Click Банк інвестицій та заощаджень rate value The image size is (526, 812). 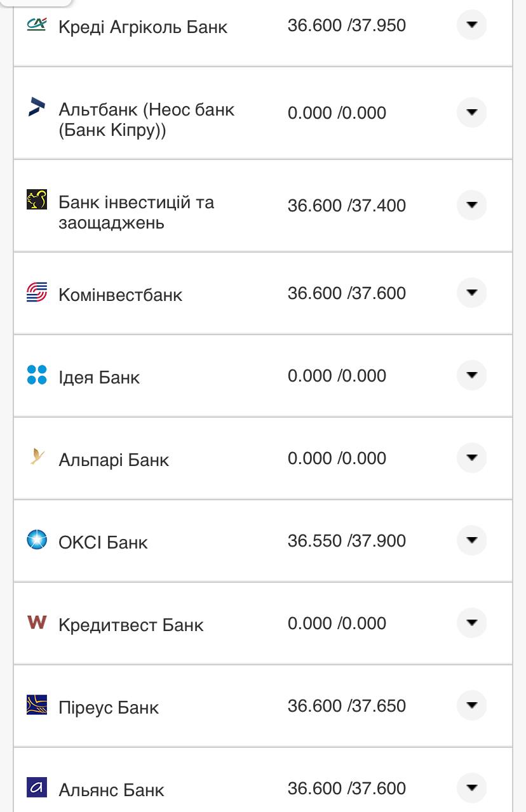(x=346, y=206)
